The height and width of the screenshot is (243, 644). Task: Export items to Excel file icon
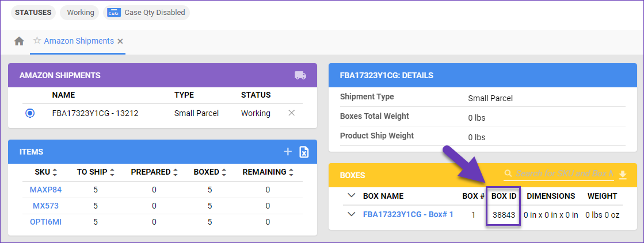point(304,152)
